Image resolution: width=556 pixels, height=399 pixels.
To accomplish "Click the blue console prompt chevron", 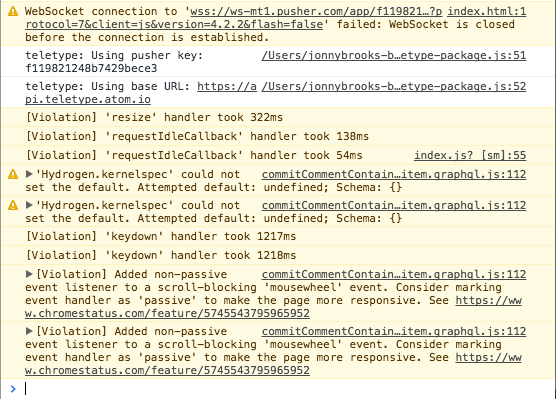I will (x=13, y=389).
